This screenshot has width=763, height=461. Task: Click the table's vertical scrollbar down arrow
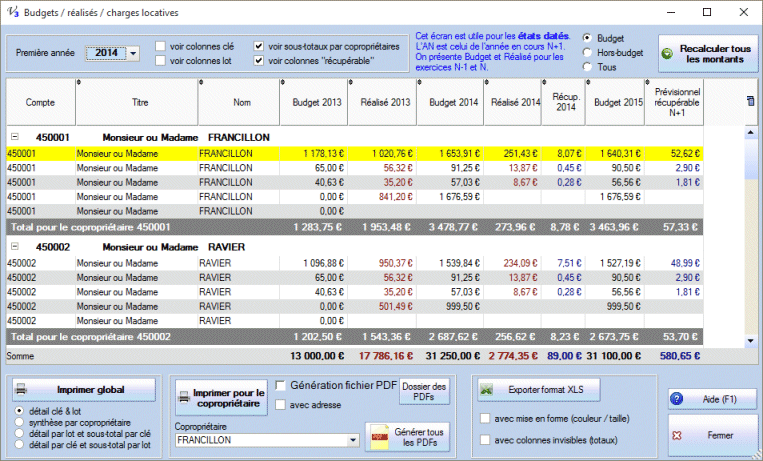pyautogui.click(x=749, y=341)
